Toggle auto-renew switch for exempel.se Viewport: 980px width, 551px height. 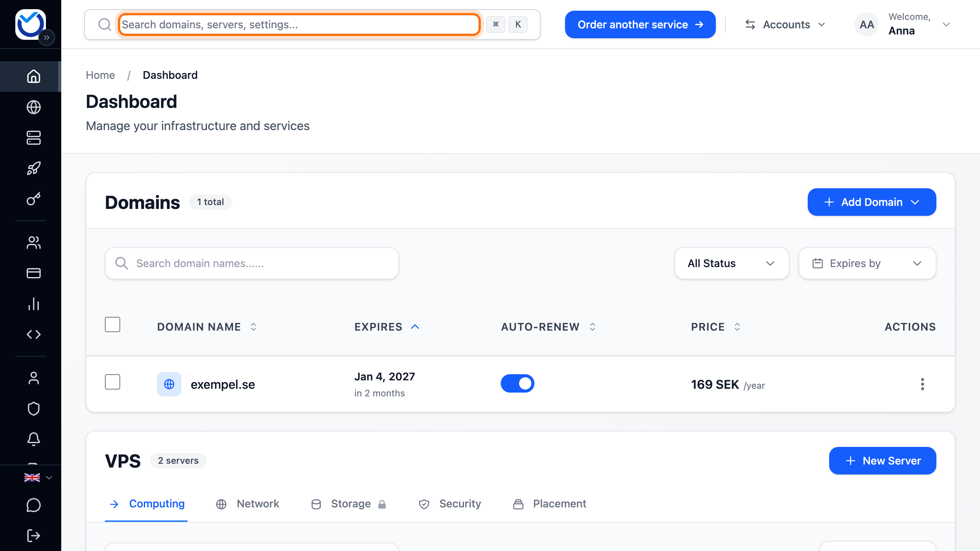[518, 383]
